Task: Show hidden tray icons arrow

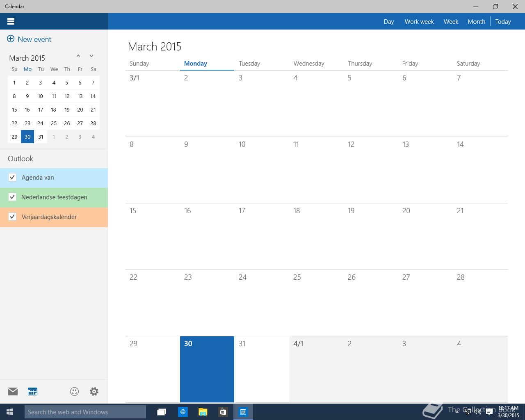Action: pos(457,412)
